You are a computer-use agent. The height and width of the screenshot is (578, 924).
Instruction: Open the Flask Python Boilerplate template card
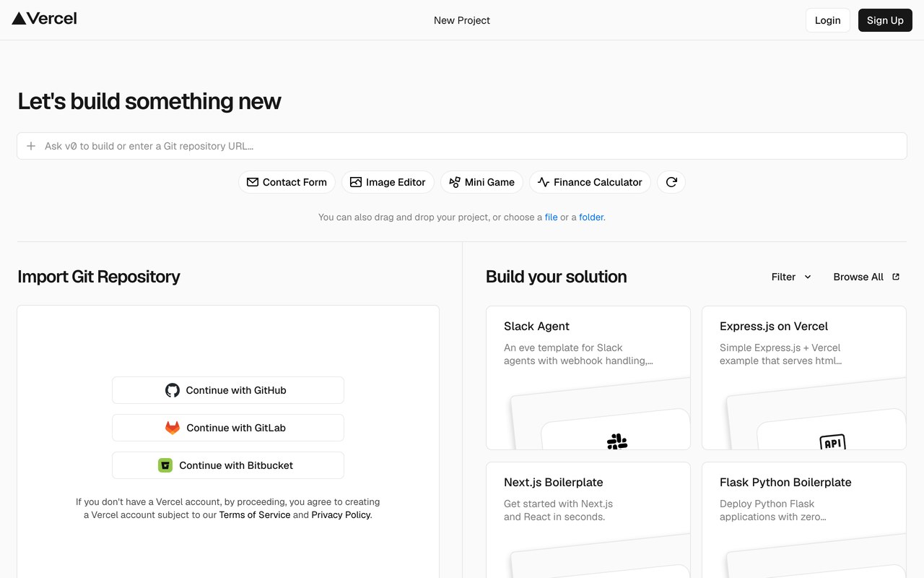point(804,520)
